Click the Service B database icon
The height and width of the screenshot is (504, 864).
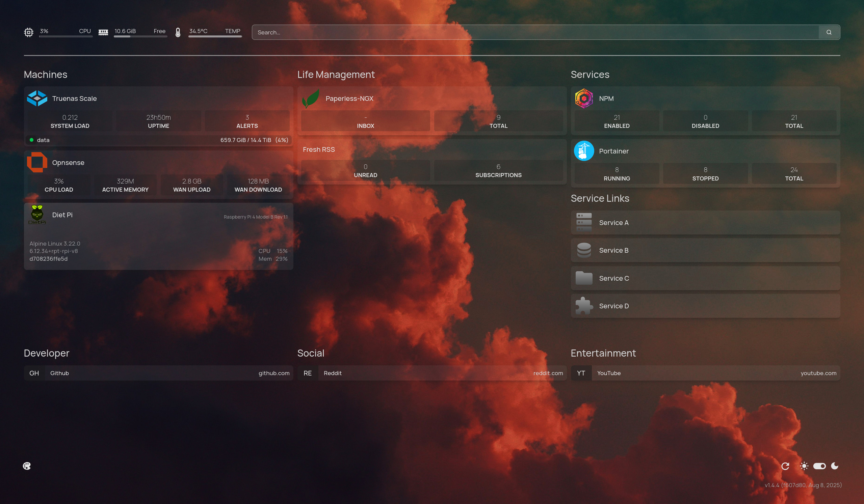pos(584,250)
